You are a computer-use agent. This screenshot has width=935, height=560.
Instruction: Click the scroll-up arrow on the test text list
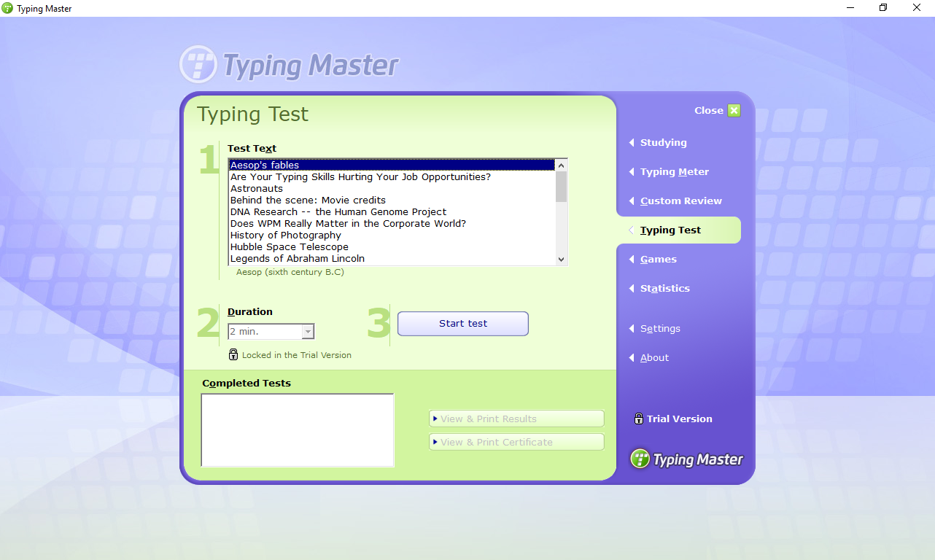(561, 165)
